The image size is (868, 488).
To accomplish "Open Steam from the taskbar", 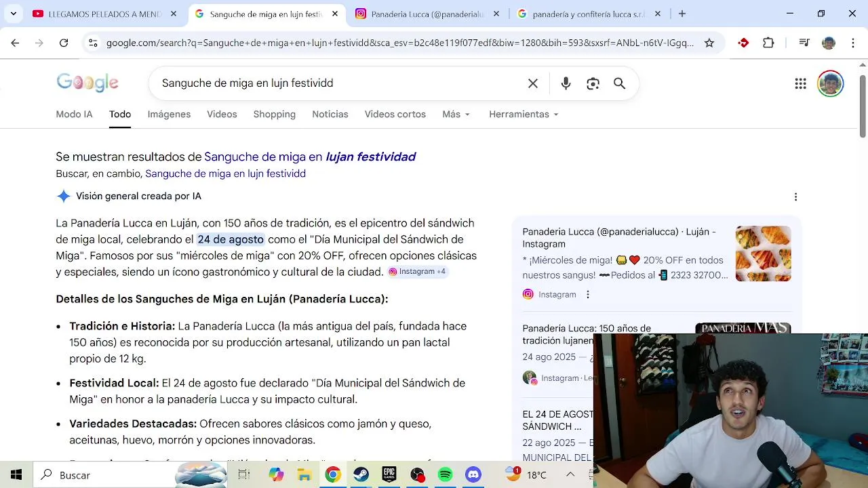I will (x=361, y=475).
